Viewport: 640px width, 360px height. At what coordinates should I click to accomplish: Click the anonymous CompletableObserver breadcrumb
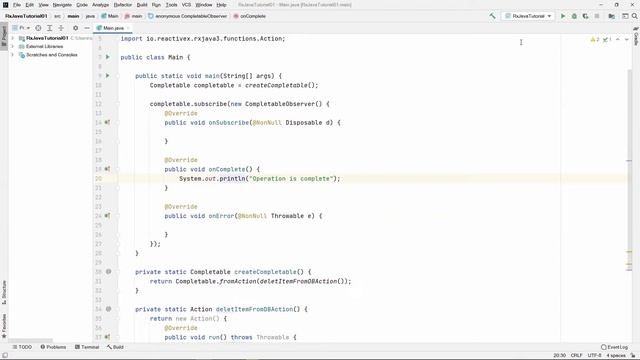coord(187,16)
